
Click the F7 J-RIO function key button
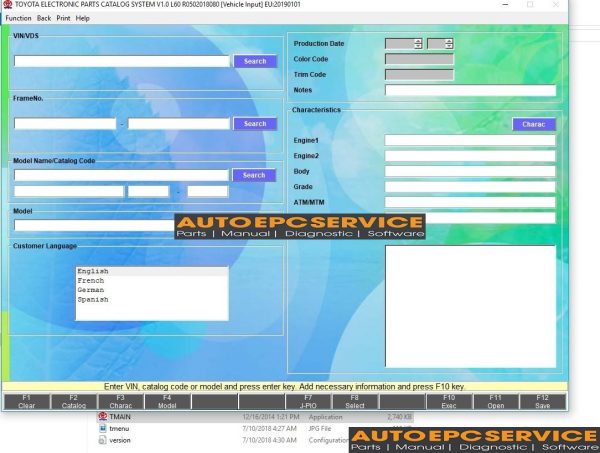[x=308, y=402]
